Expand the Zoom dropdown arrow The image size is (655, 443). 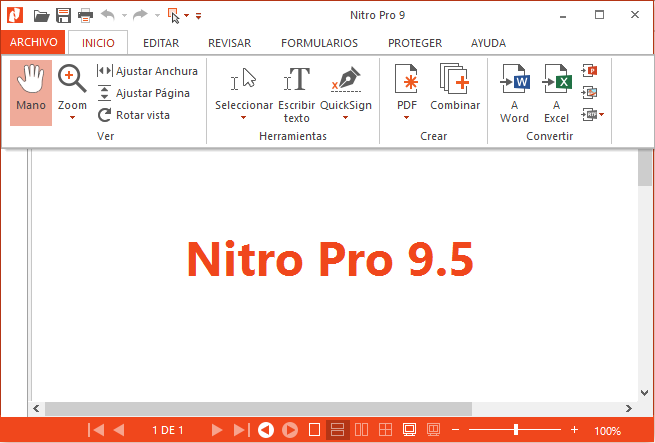pyautogui.click(x=72, y=118)
